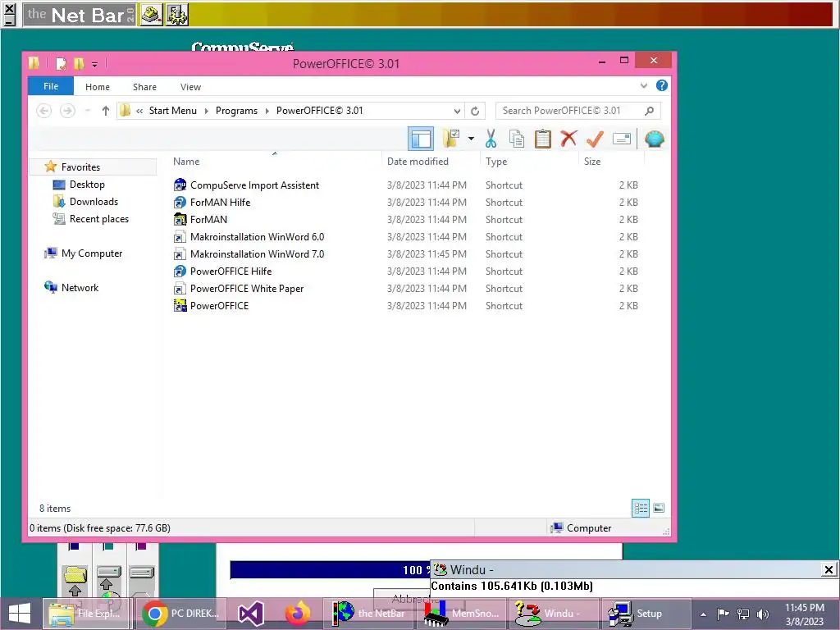840x630 pixels.
Task: Go up one folder level
Action: 106,111
